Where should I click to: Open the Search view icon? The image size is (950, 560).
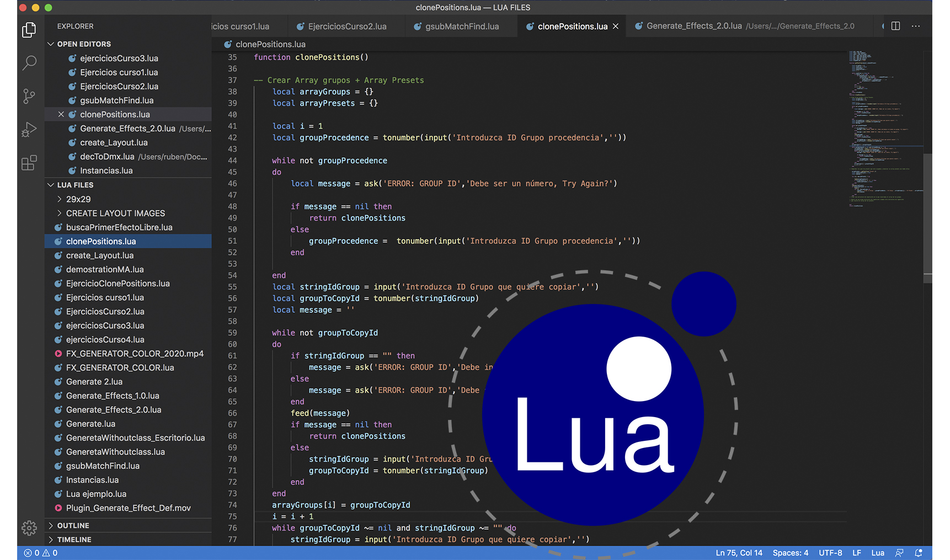(29, 63)
